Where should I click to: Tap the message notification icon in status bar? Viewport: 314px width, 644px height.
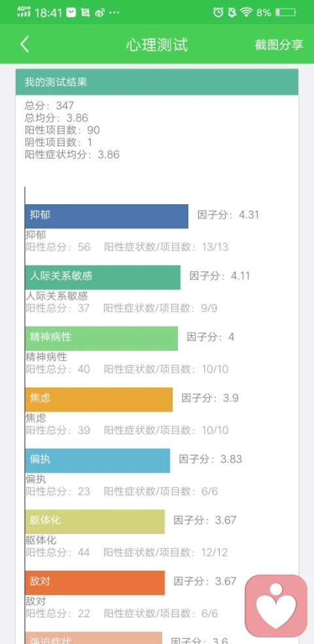(x=71, y=12)
